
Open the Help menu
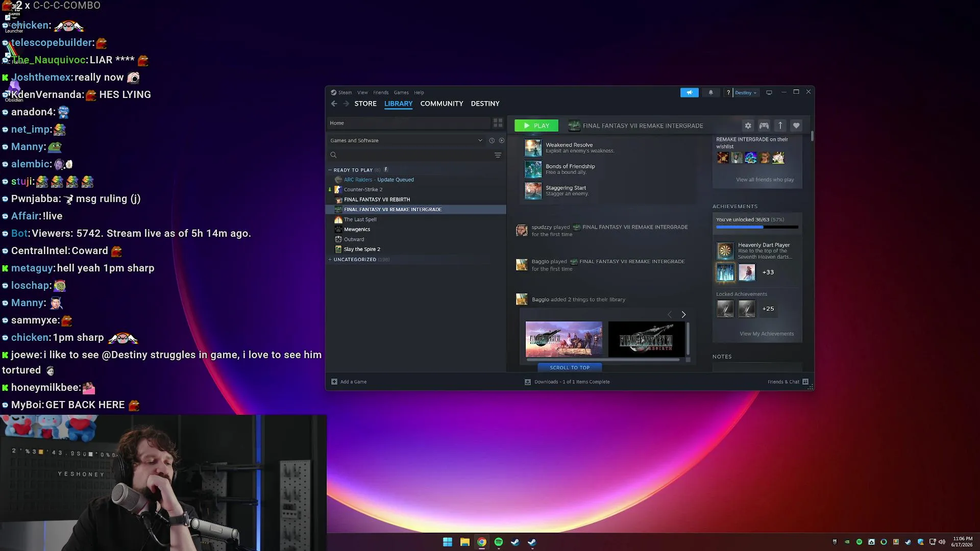click(419, 92)
